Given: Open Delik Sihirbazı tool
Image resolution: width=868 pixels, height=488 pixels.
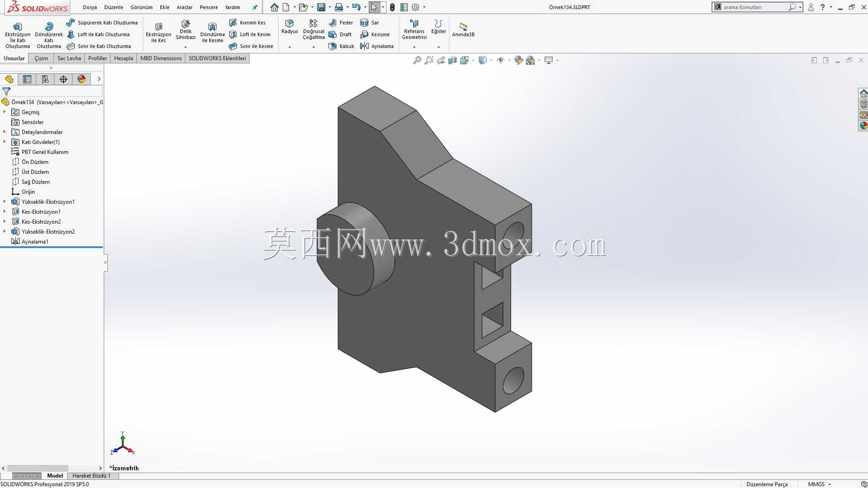Looking at the screenshot, I should tap(186, 30).
